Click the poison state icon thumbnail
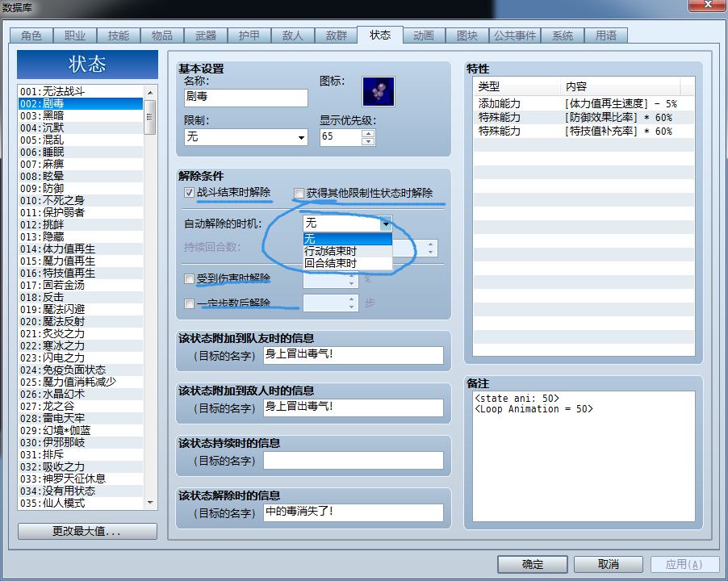 pyautogui.click(x=379, y=91)
